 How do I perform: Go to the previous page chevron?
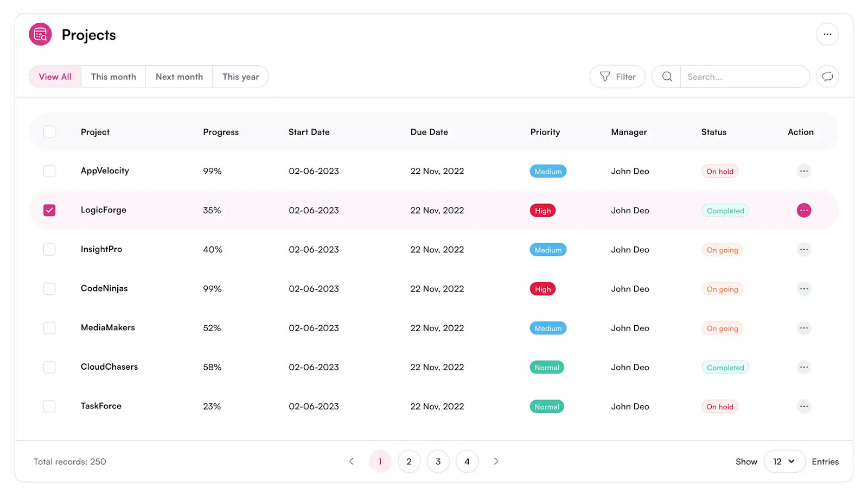click(x=352, y=462)
